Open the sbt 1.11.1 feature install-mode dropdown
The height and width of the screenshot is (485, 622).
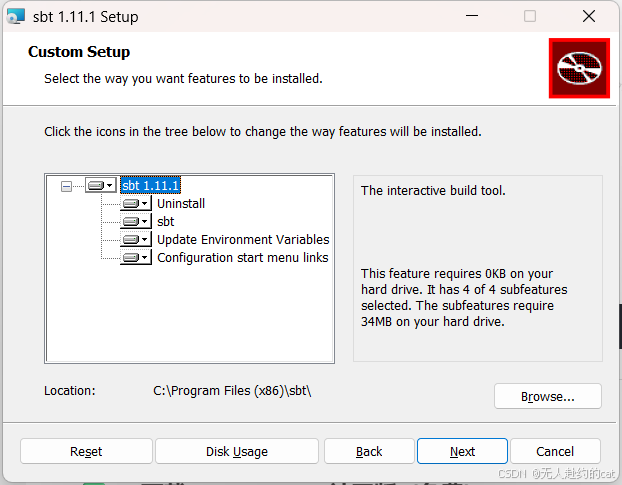pos(100,185)
